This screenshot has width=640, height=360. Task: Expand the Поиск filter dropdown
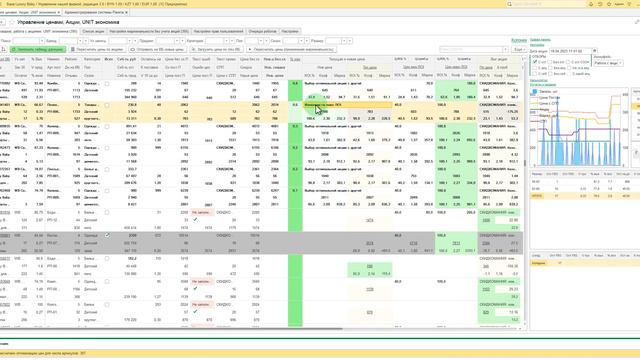coord(42,41)
